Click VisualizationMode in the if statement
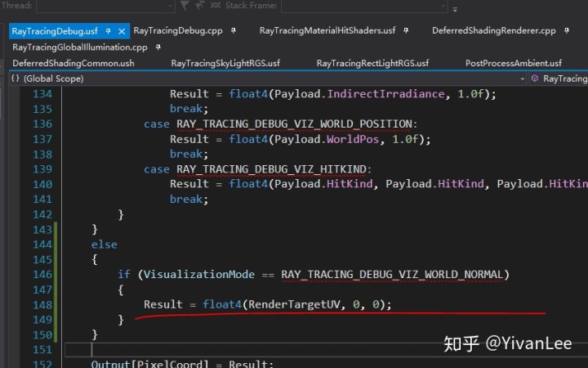Image resolution: width=588 pixels, height=368 pixels. 199,275
